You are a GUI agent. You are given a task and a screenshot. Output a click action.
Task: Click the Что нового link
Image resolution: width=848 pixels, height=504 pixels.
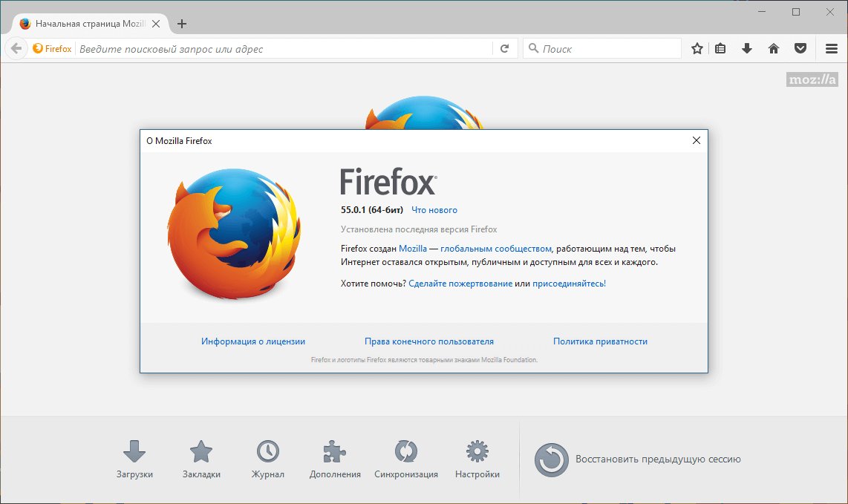click(434, 210)
